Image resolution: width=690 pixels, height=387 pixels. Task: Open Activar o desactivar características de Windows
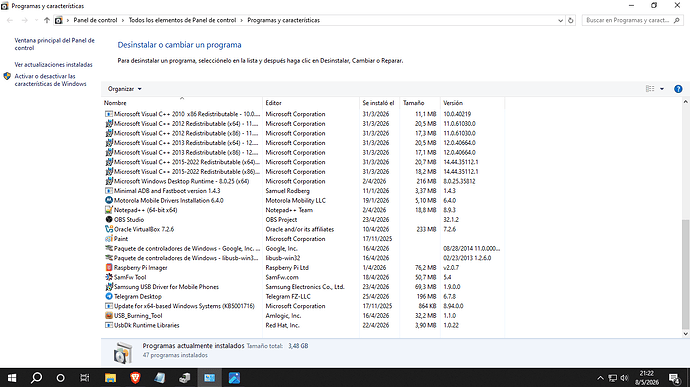pyautogui.click(x=51, y=80)
